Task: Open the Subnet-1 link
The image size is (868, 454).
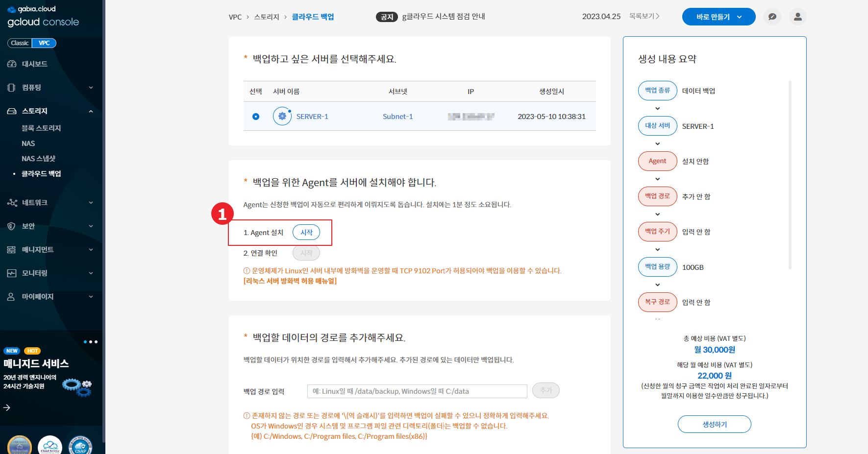Action: [398, 117]
